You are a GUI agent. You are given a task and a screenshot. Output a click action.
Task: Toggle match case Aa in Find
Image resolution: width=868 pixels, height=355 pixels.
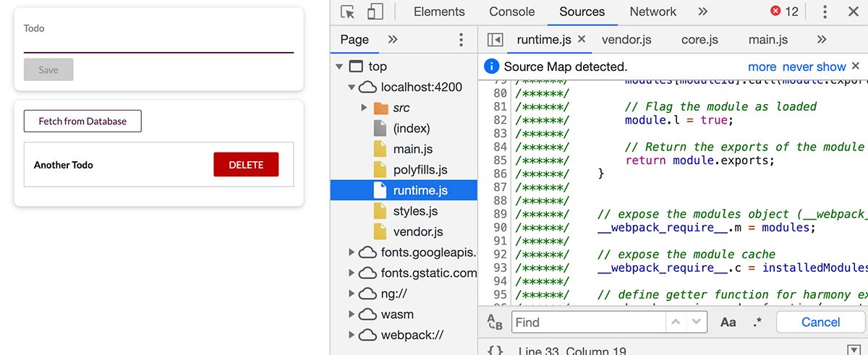pyautogui.click(x=728, y=322)
